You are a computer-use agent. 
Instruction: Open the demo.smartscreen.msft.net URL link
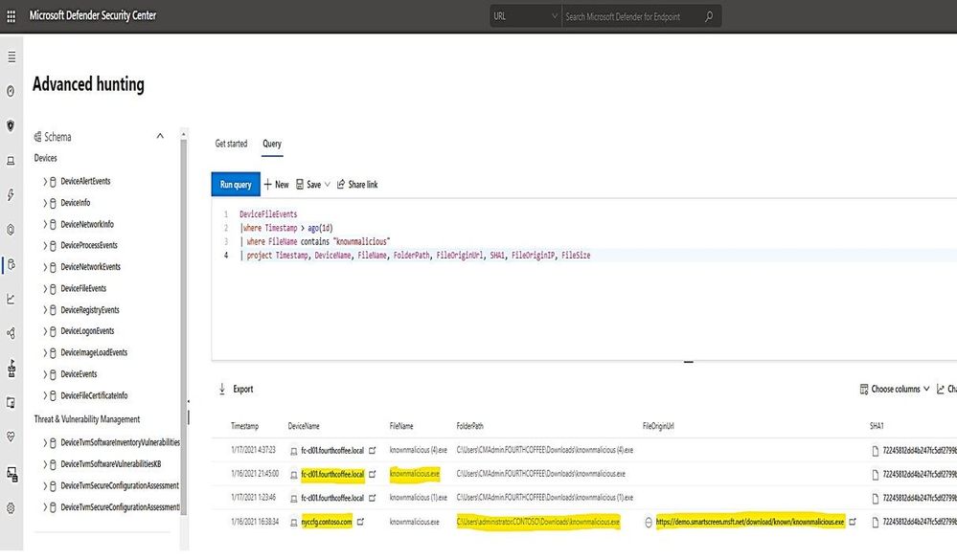click(750, 522)
